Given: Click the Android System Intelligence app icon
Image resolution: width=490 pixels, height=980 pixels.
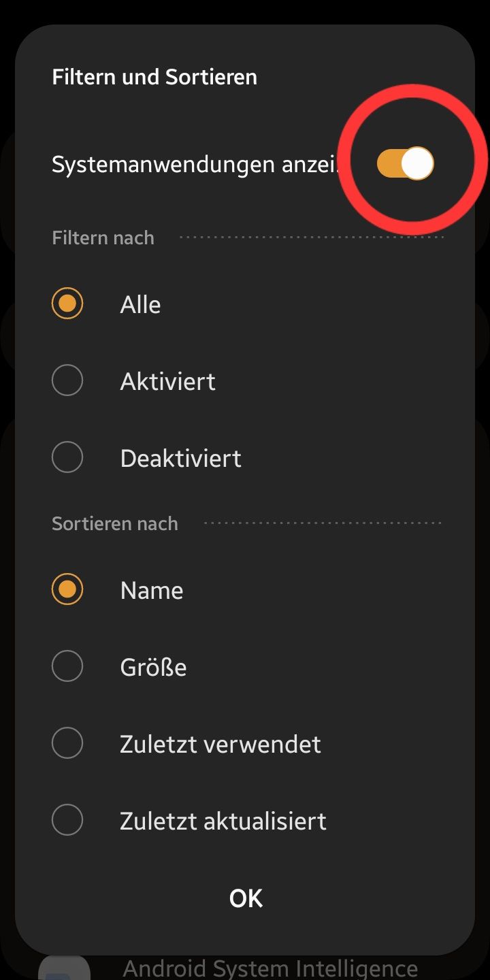Looking at the screenshot, I should click(65, 968).
